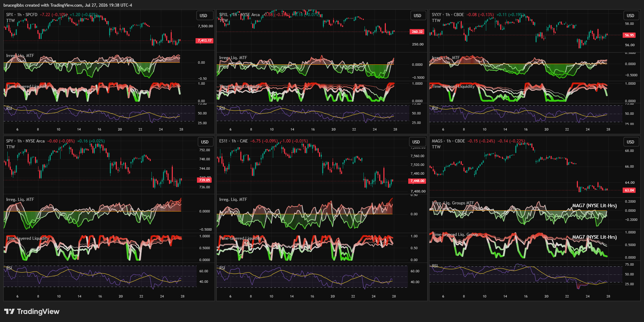Click the RSI label on SPY chart

(9, 268)
